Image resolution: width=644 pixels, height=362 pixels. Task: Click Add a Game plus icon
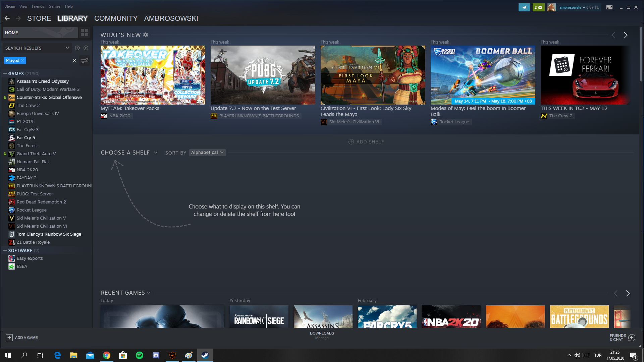(x=9, y=338)
